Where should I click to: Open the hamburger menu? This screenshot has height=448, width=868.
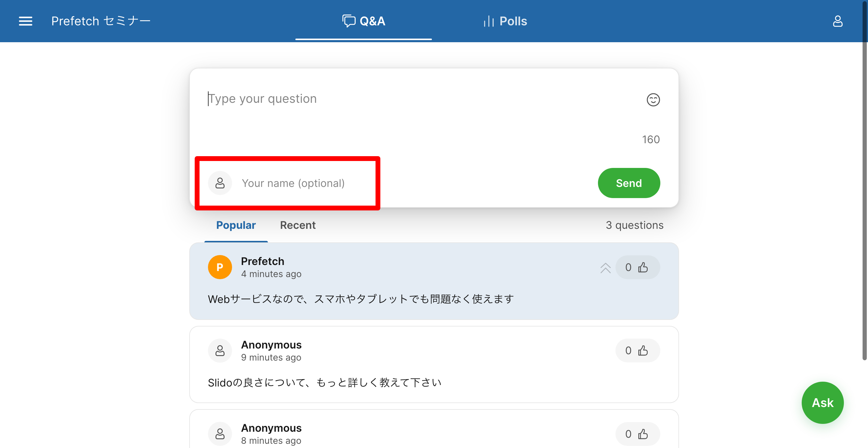click(x=25, y=21)
